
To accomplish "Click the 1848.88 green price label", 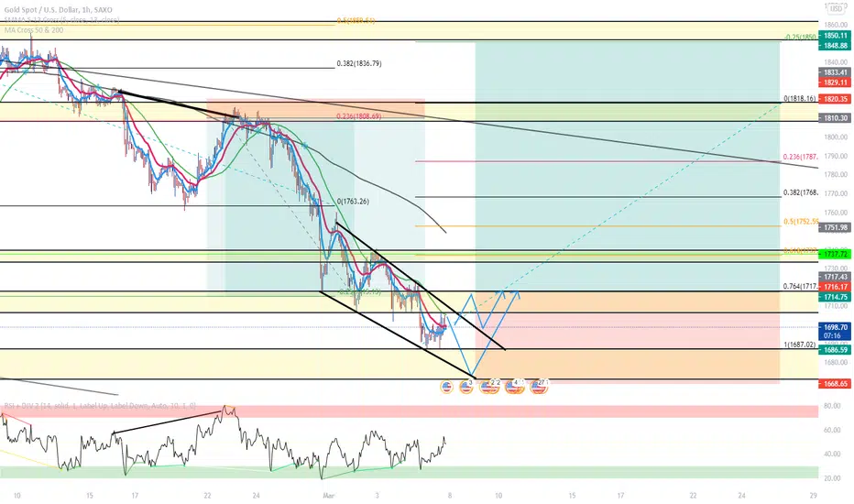I will pos(835,46).
